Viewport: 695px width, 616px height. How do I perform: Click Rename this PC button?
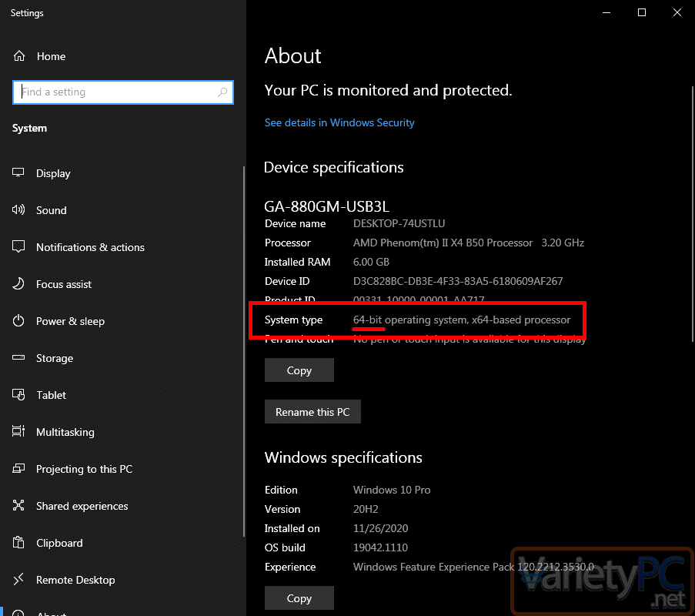312,411
